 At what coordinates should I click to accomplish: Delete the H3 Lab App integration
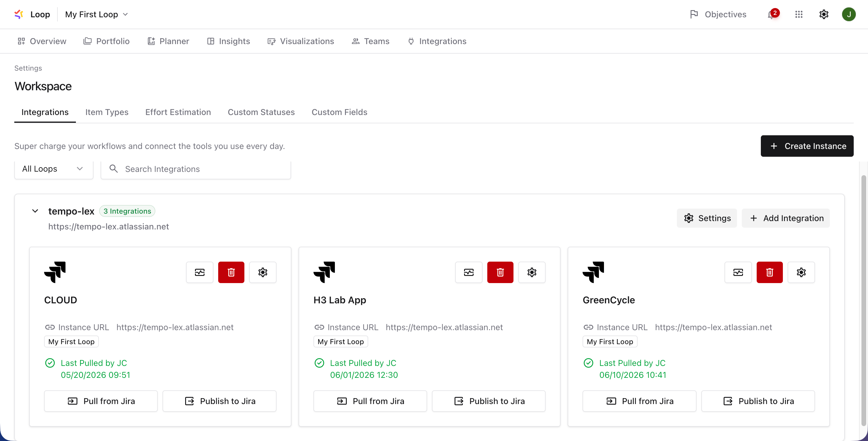coord(500,272)
